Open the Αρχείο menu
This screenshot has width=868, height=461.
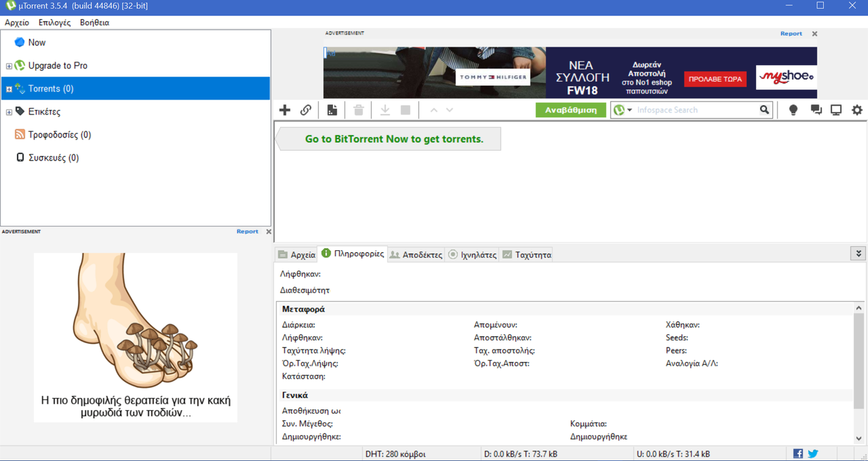click(17, 22)
